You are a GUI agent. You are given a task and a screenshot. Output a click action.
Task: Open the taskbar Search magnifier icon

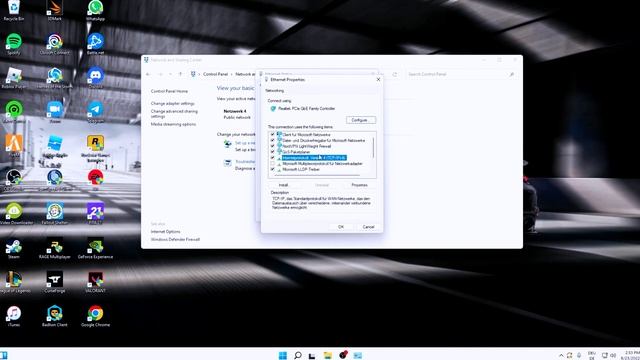point(298,355)
